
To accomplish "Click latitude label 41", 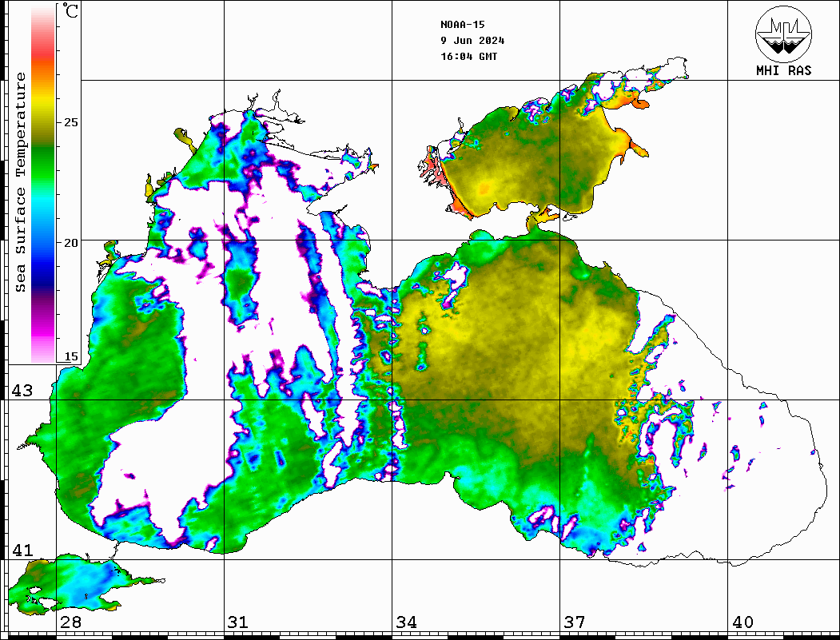I will 22,550.
